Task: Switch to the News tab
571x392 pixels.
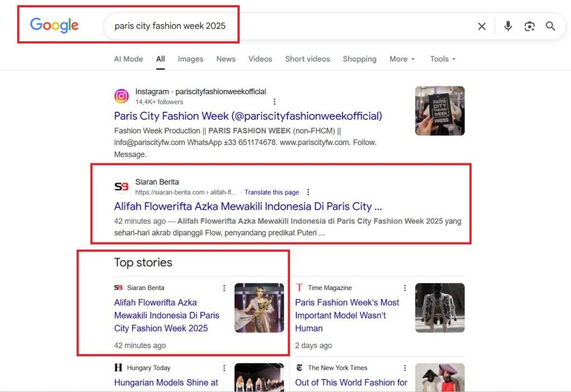Action: tap(226, 59)
